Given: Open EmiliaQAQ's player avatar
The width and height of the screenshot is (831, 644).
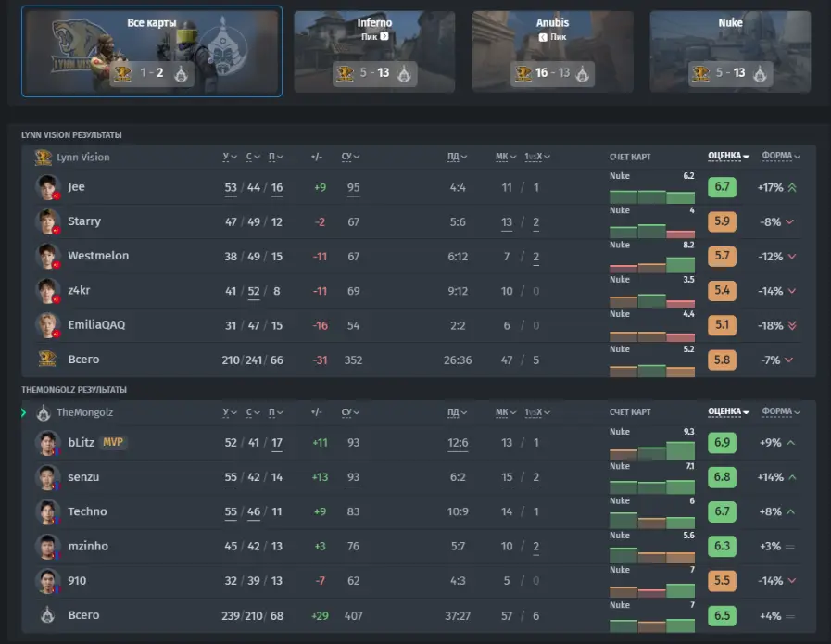Looking at the screenshot, I should click(x=47, y=325).
